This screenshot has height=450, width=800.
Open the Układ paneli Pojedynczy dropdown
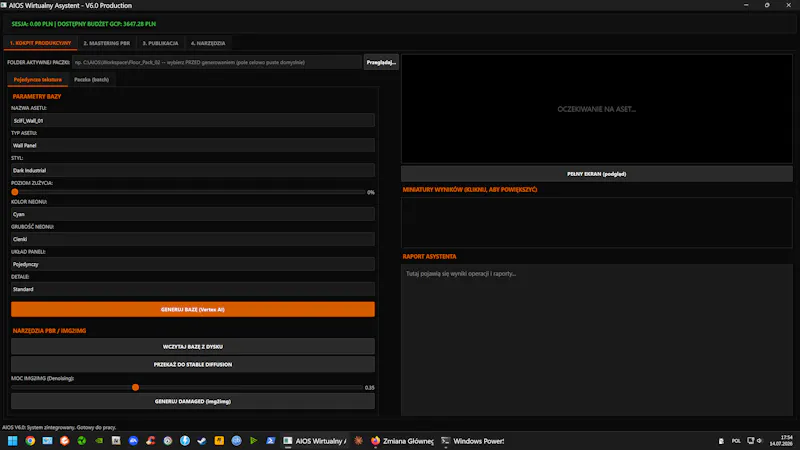pos(193,264)
